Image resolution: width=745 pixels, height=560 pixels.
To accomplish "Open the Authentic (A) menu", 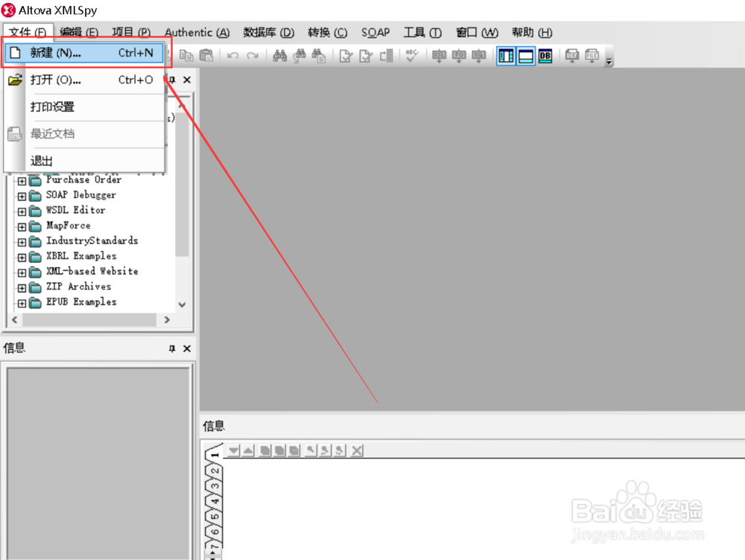I will (x=197, y=32).
